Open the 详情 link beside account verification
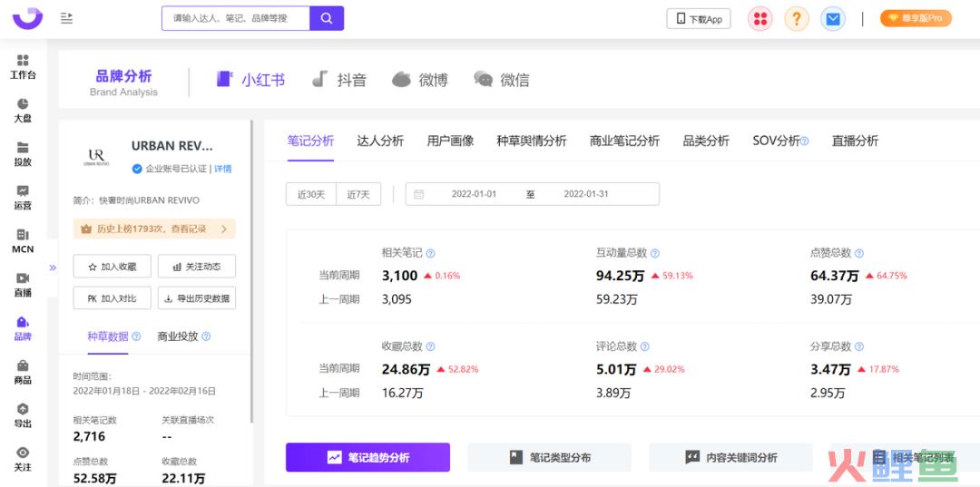This screenshot has height=487, width=980. tap(223, 169)
